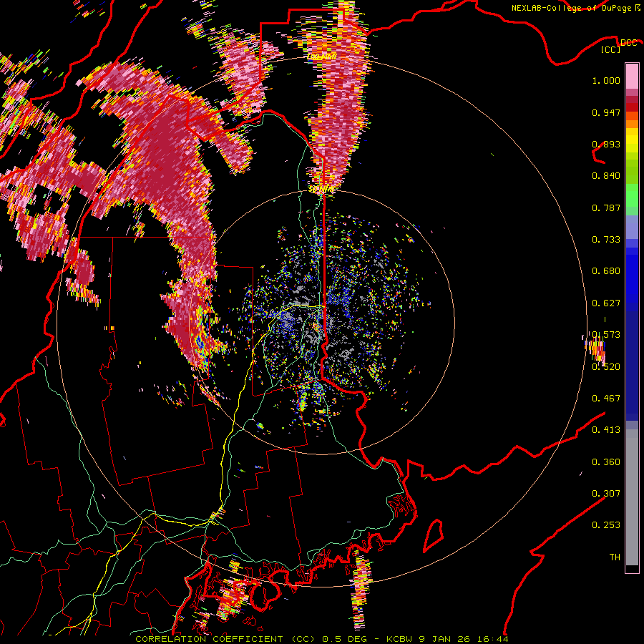Select the 1.000 value on the color scale
The image size is (644, 644).
pyautogui.click(x=606, y=80)
